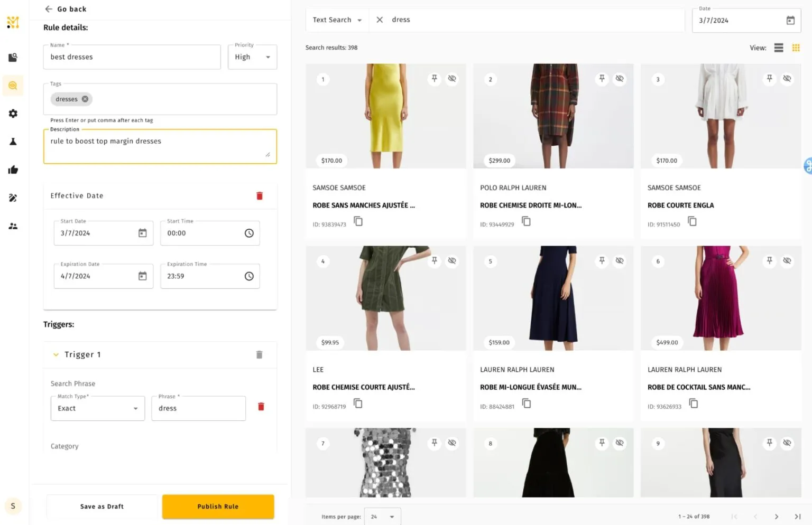
Task: Open the Items per page dropdown
Action: (x=382, y=517)
